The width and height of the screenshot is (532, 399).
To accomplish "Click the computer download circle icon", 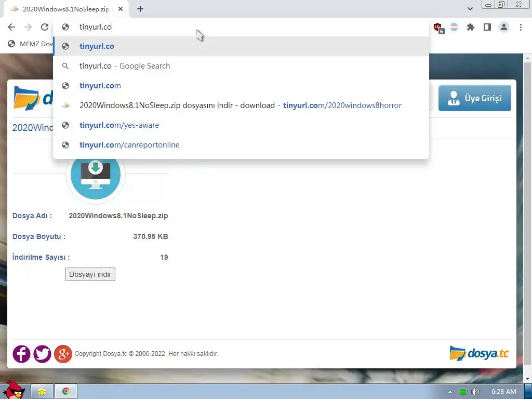I will 96,175.
